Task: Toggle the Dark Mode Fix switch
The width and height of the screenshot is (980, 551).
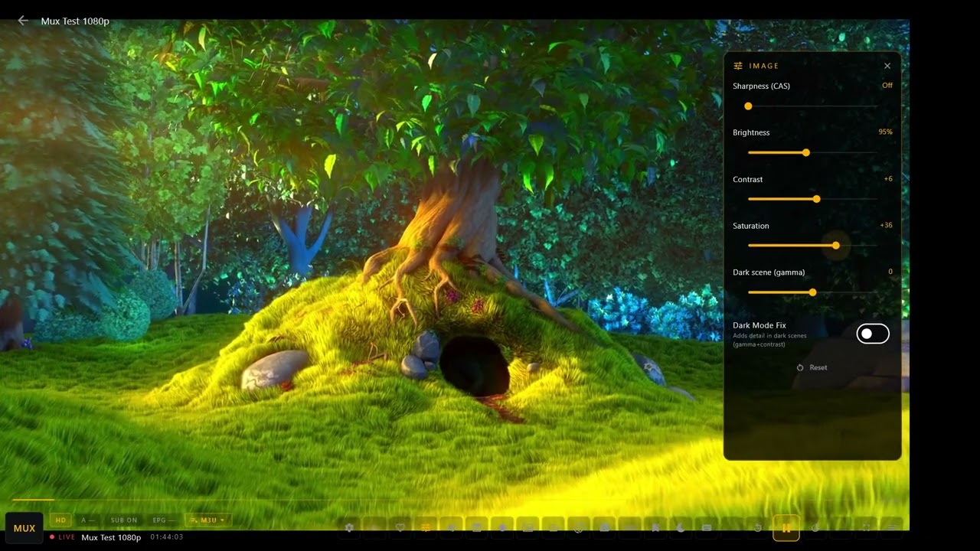Action: (873, 334)
